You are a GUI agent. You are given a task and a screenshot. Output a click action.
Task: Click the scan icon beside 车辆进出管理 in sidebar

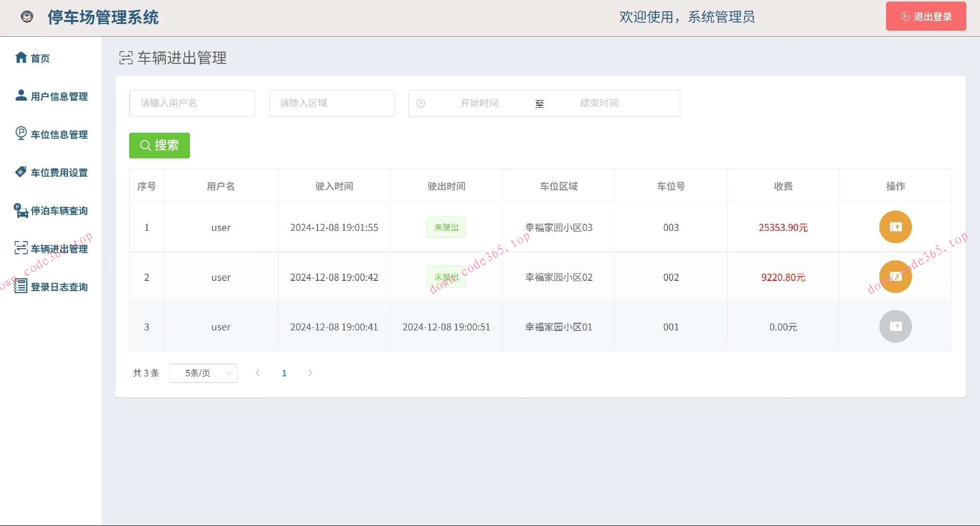(21, 248)
